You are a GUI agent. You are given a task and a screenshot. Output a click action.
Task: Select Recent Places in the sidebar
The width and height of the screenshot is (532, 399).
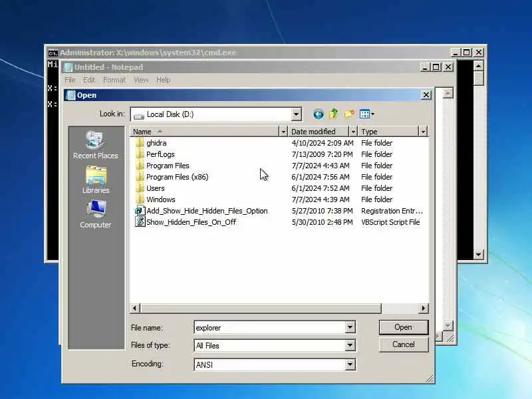pyautogui.click(x=96, y=145)
